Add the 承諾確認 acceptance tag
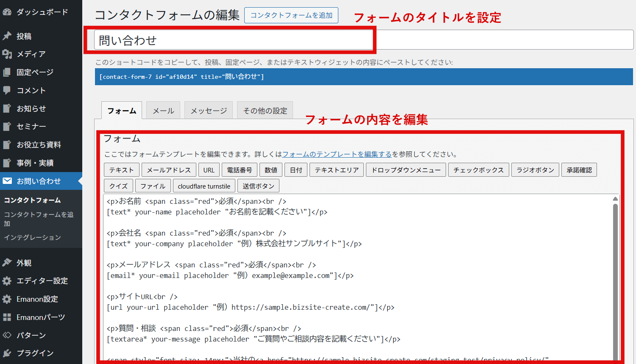Screen dimensions: 636x364 [579, 170]
